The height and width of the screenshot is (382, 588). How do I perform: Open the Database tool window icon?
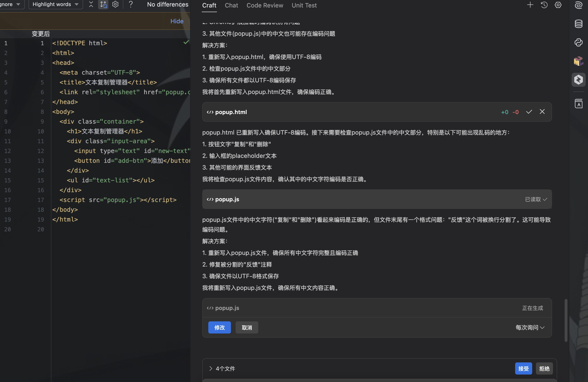point(578,24)
